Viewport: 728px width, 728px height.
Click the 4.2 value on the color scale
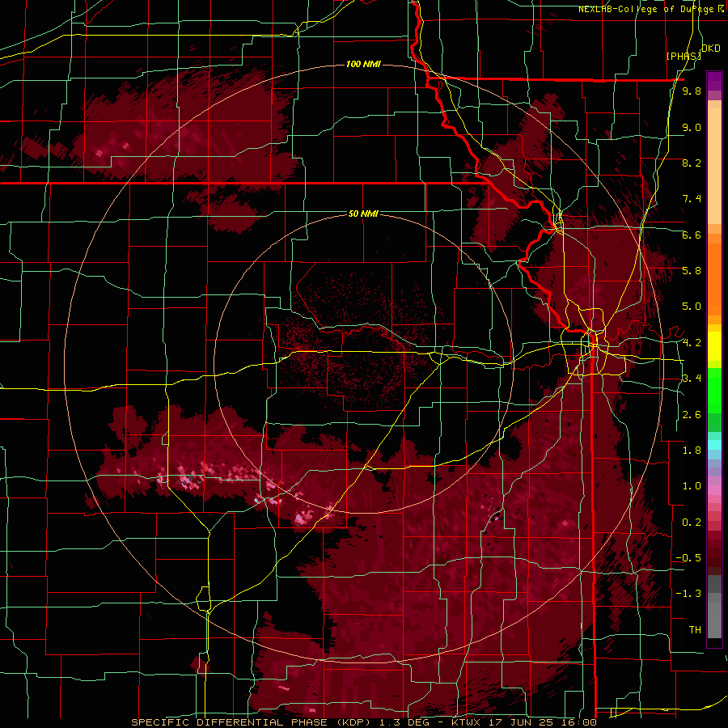[x=692, y=343]
